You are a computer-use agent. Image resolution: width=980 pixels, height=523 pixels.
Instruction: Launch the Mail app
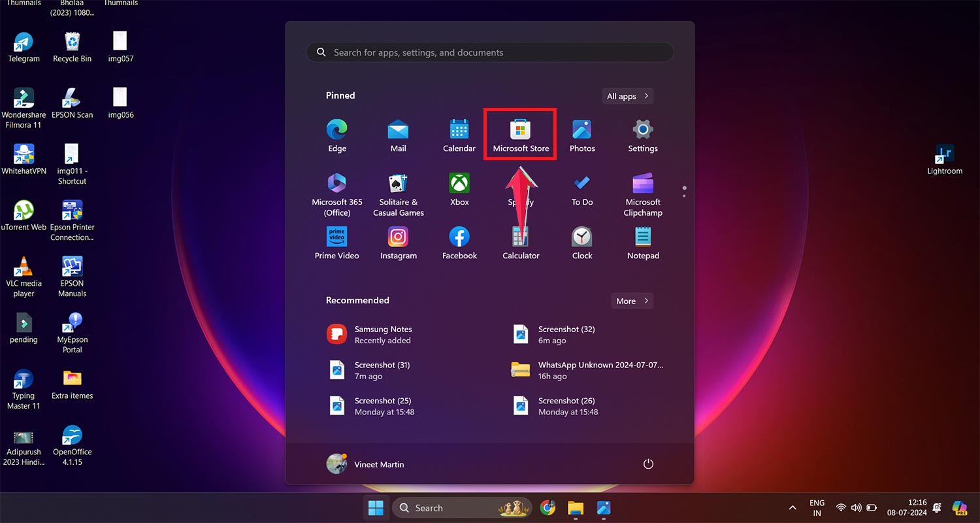click(x=398, y=134)
